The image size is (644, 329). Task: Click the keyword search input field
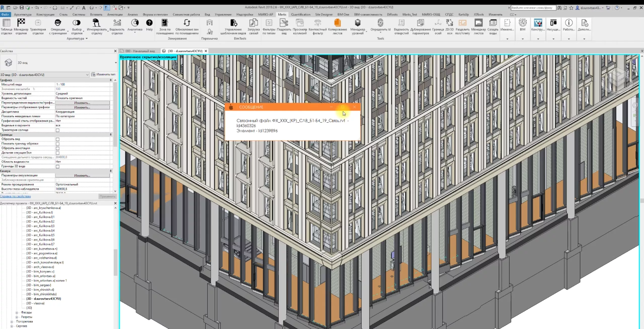[x=533, y=8]
